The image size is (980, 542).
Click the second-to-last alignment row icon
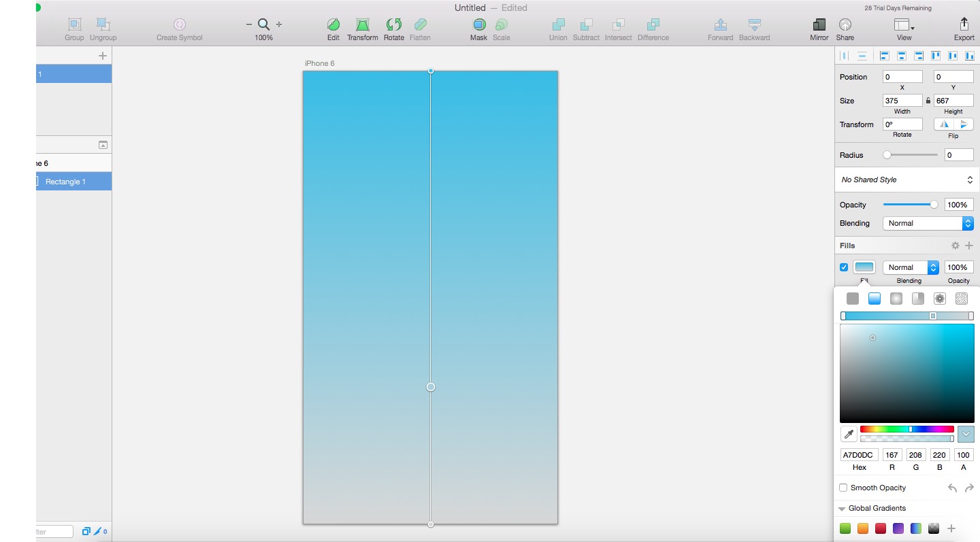pyautogui.click(x=953, y=56)
